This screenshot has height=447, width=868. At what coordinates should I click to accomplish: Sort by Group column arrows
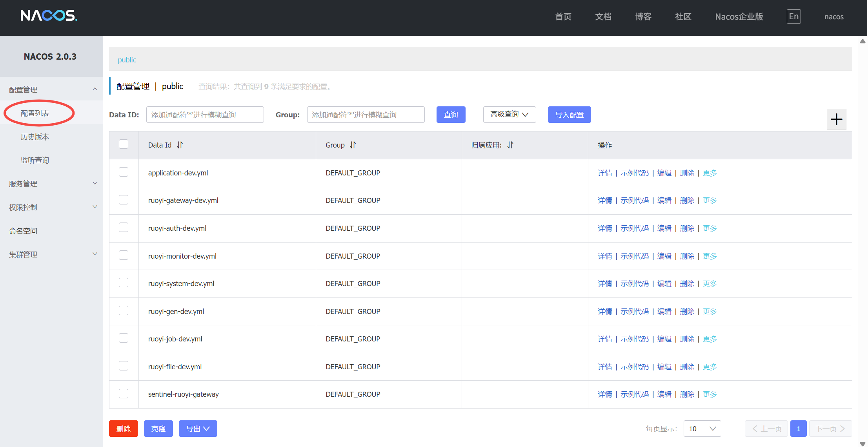click(x=353, y=145)
